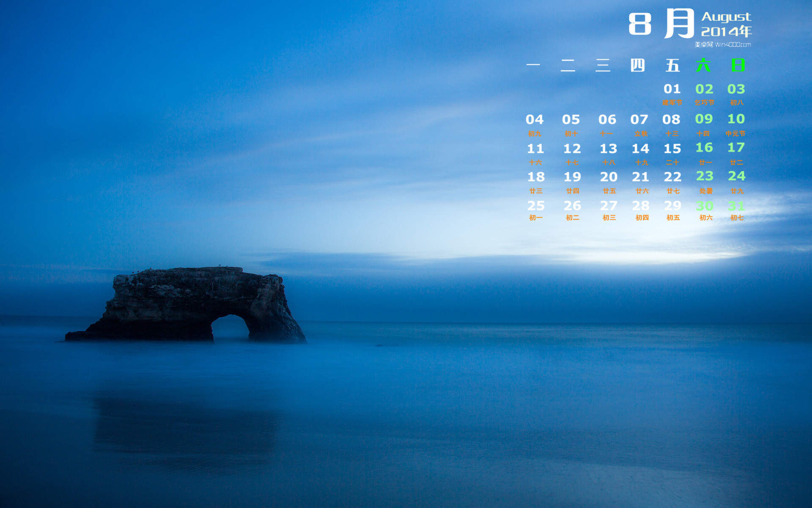The width and height of the screenshot is (812, 508).
Task: Select date 05 on the calendar
Action: (571, 119)
